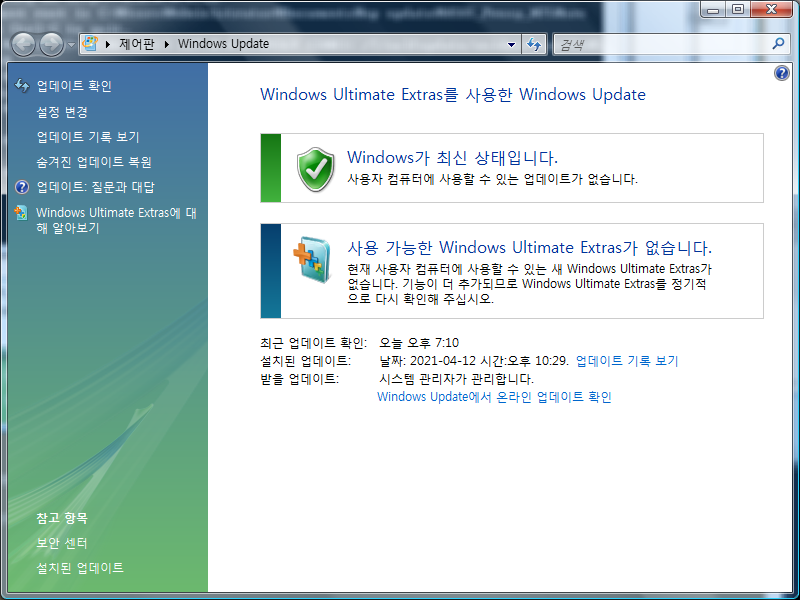
Task: Open 업데이트 확인 link
Action: click(74, 86)
